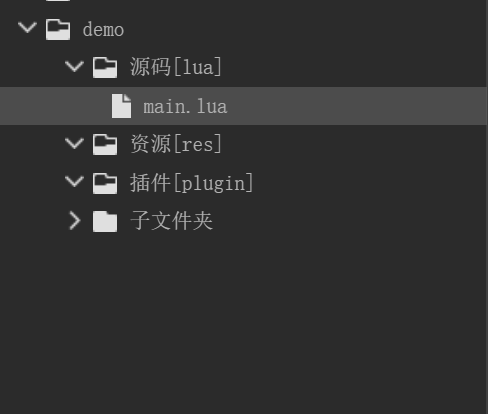
Task: Collapse the 资源[res] folder chevron
Action: coord(74,144)
